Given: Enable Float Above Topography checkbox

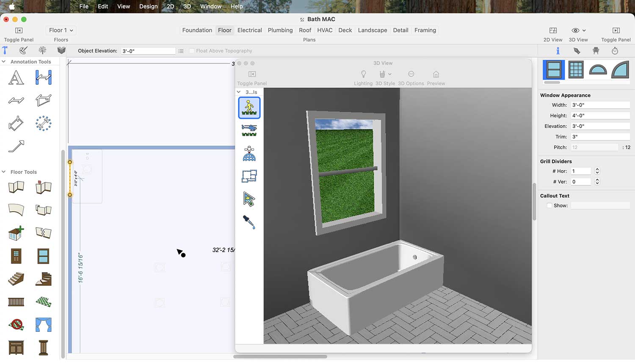Looking at the screenshot, I should coord(192,51).
